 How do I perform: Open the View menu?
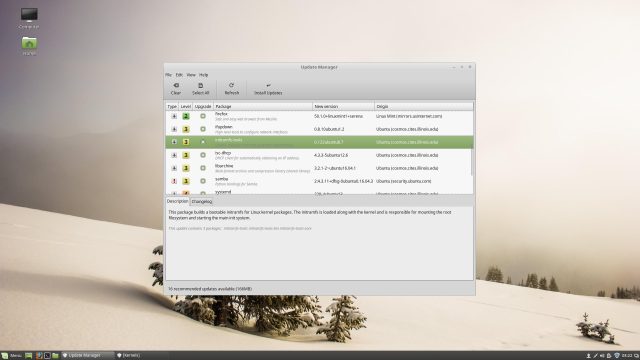pos(191,75)
